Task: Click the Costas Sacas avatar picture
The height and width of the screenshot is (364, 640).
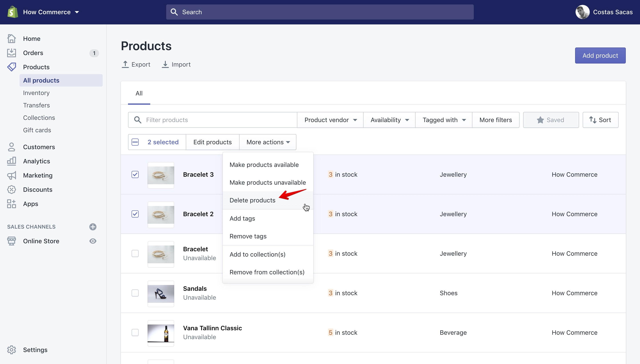Action: [x=582, y=12]
